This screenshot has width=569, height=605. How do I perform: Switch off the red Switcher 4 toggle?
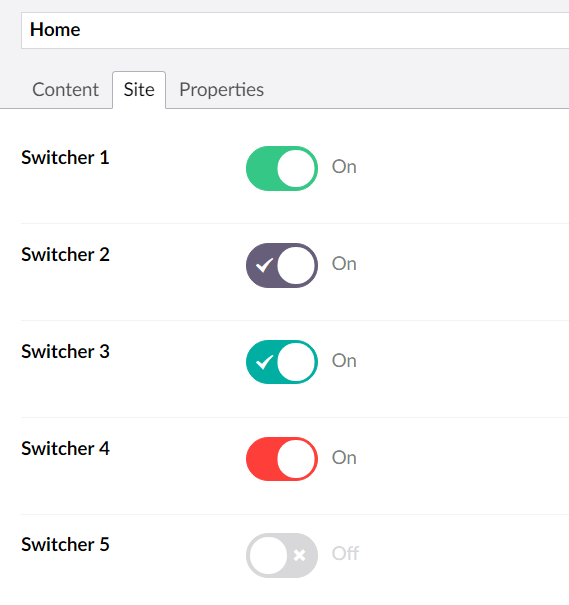pos(282,459)
